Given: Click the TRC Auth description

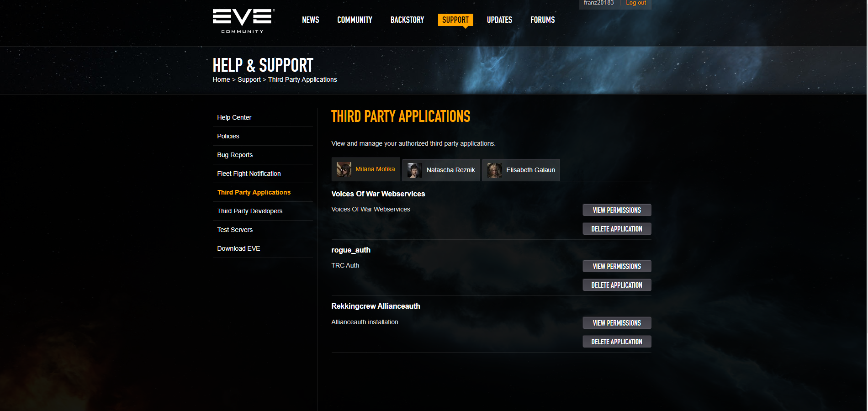Looking at the screenshot, I should [x=345, y=265].
